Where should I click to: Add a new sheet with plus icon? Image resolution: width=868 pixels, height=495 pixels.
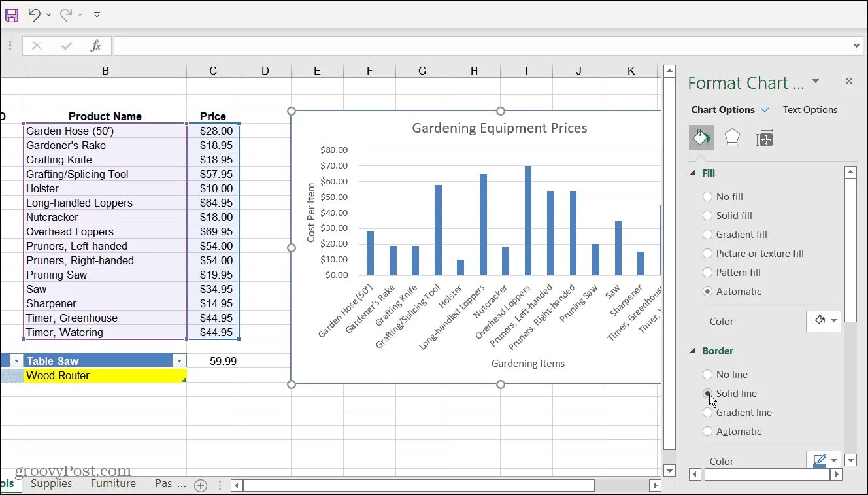click(x=201, y=485)
